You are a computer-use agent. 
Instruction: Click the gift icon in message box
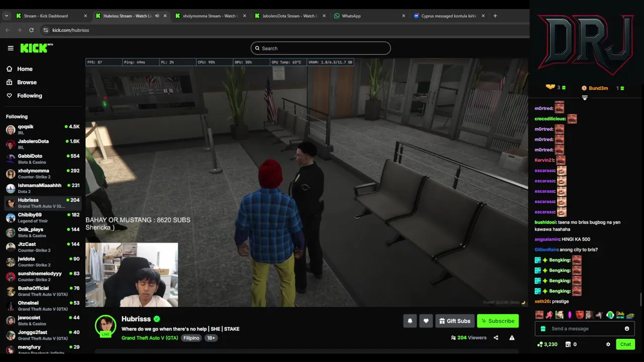click(543, 329)
